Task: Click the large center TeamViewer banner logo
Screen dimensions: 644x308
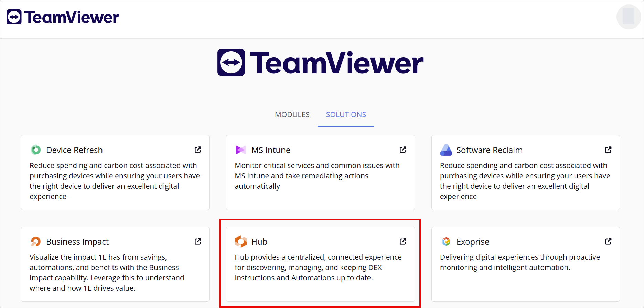Action: (320, 63)
